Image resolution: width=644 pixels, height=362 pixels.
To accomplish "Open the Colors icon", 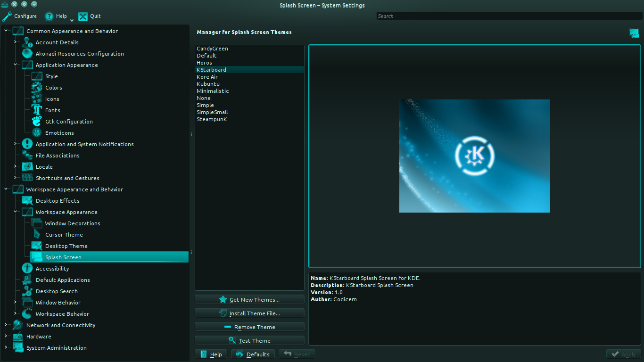I will (37, 88).
